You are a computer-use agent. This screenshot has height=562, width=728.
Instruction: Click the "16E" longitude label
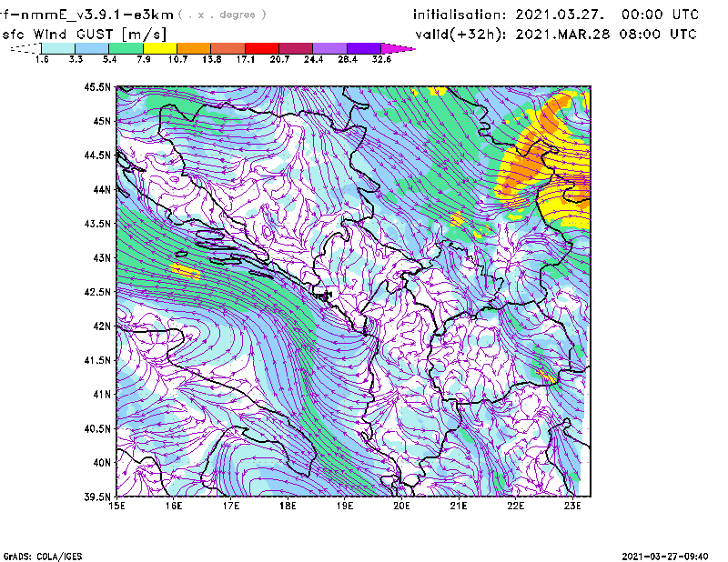[174, 506]
